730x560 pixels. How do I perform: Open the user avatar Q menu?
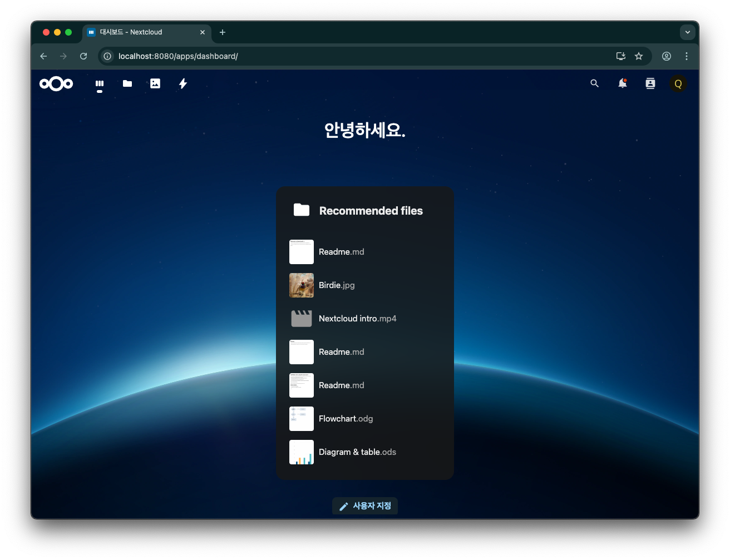click(x=678, y=84)
